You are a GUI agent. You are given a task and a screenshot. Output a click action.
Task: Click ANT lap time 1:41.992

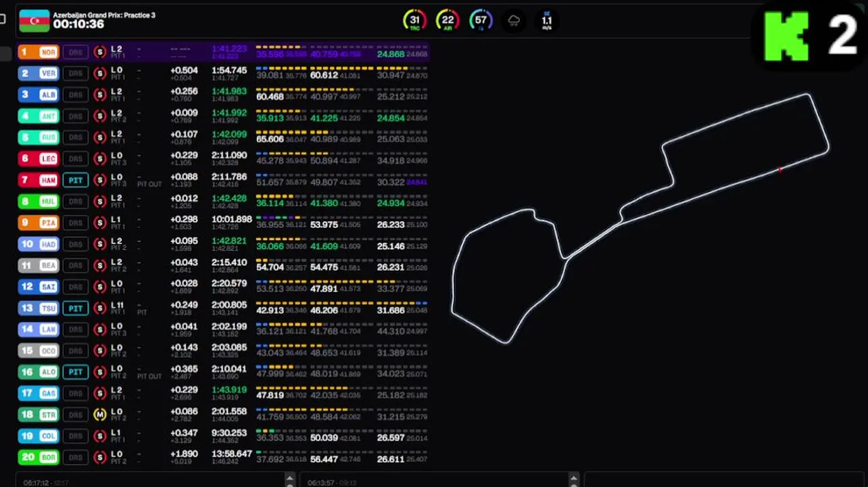coord(229,113)
